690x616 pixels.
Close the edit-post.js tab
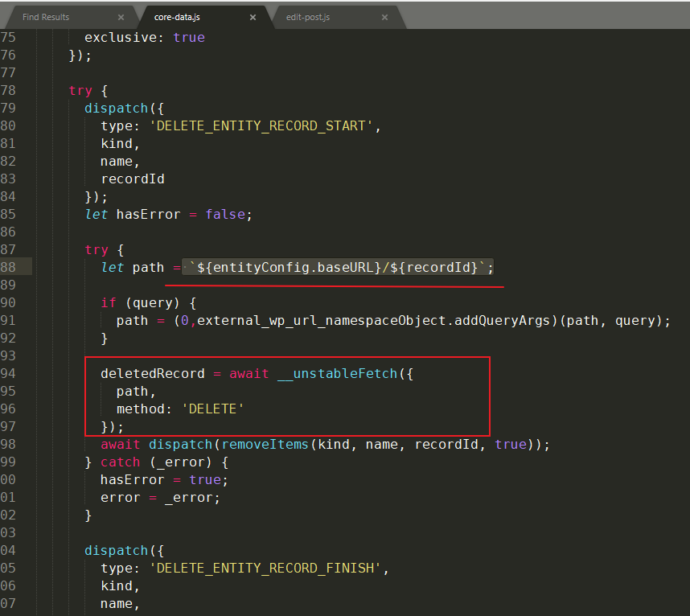pyautogui.click(x=384, y=17)
